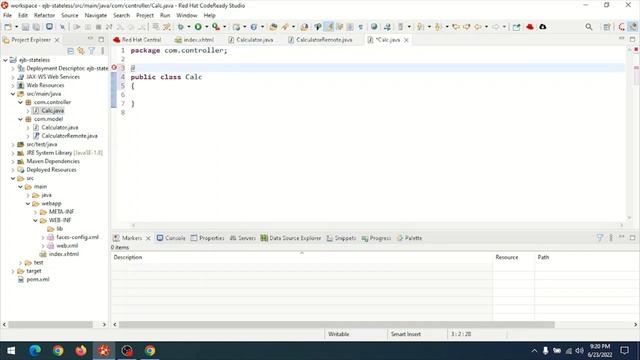Switch to the Calculator.java editor tab

251,40
